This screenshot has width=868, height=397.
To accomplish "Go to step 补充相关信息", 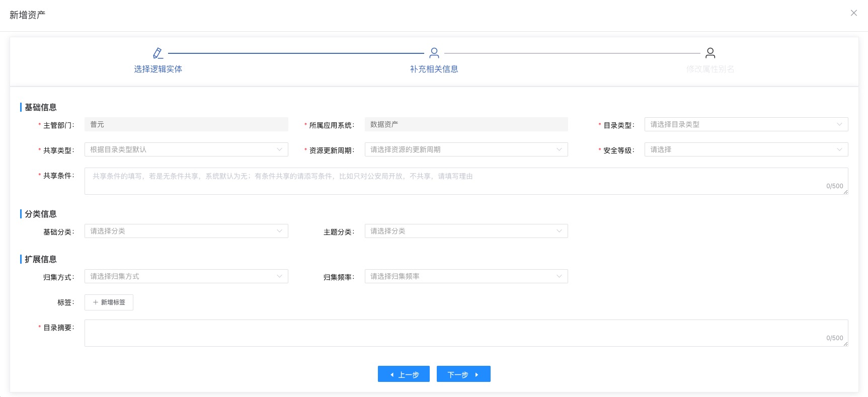I will pyautogui.click(x=434, y=69).
